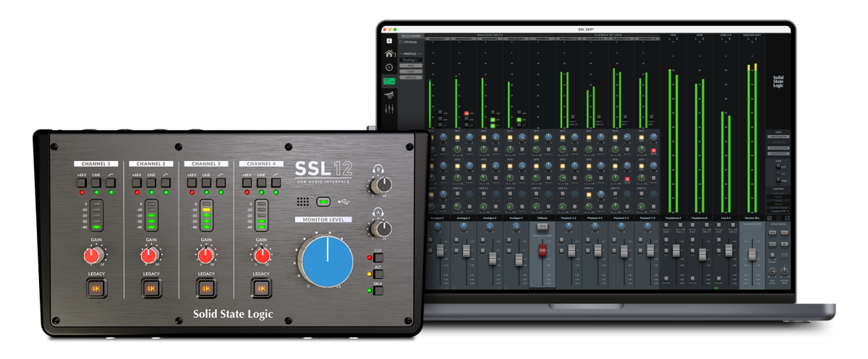Click the Analogue 3 channel fader
Image resolution: width=868 pixels, height=359 pixels.
tap(493, 259)
